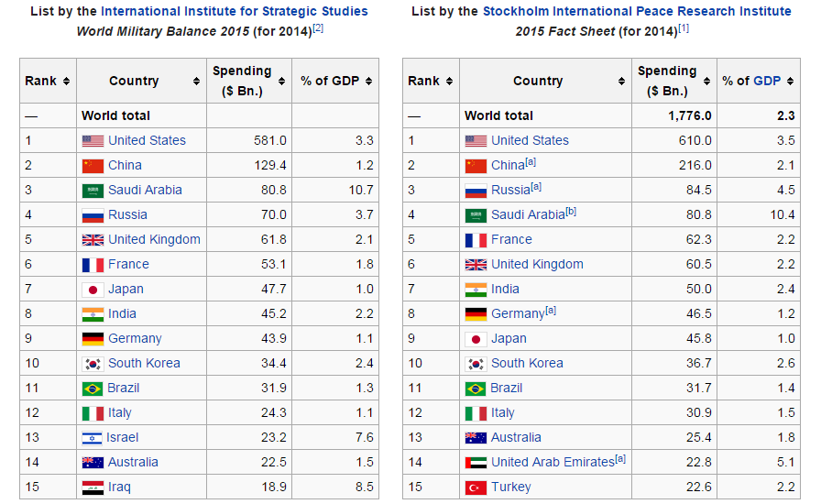The image size is (821, 504).
Task: Open India link in IISS table
Action: pos(123,313)
